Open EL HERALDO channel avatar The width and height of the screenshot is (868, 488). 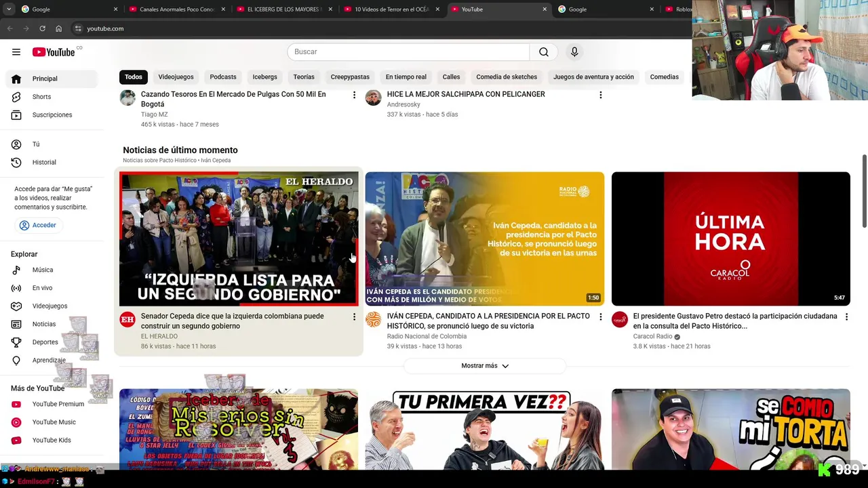127,320
